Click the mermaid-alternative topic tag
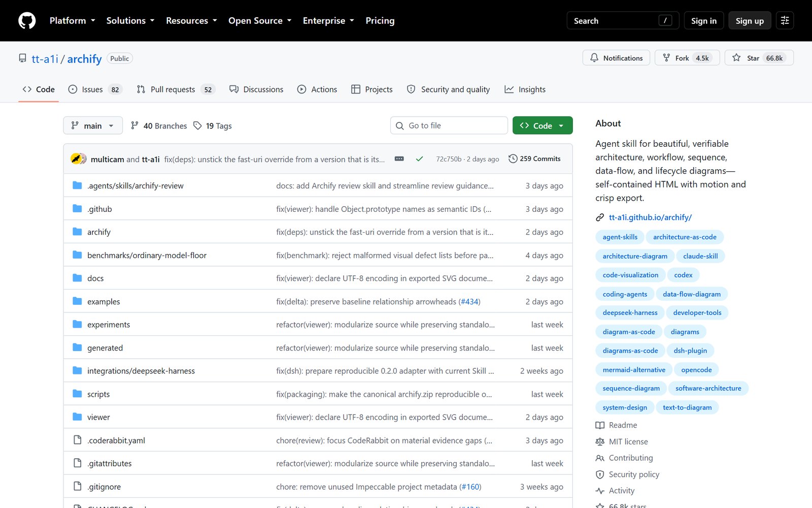The image size is (812, 508). pos(634,370)
